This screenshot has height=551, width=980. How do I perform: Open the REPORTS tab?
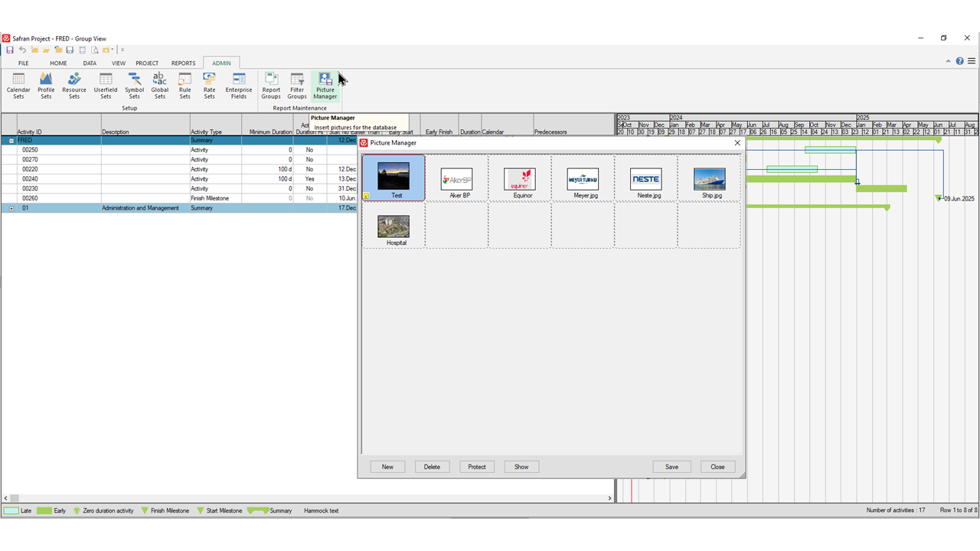[184, 64]
